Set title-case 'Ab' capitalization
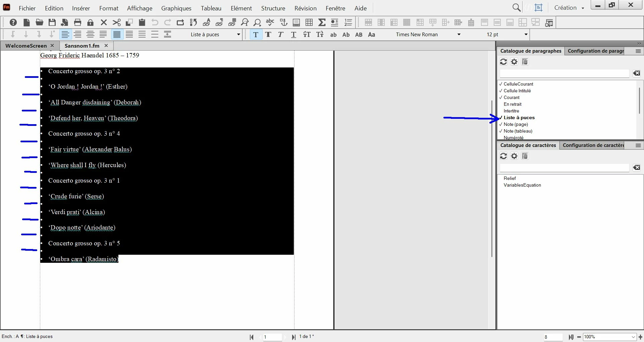The image size is (644, 342). (x=346, y=35)
